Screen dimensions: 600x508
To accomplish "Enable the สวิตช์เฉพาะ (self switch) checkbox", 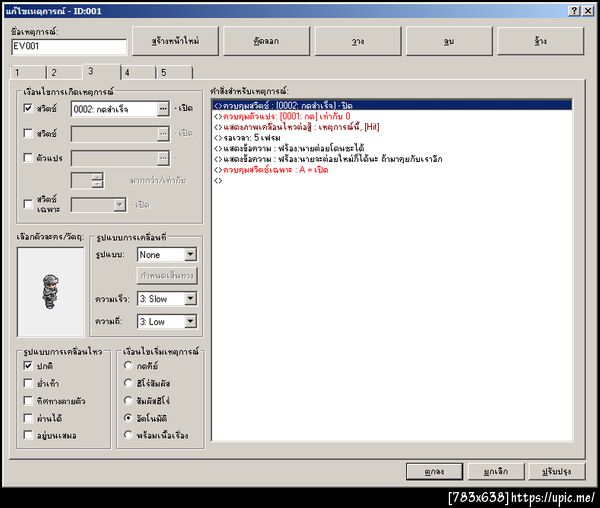I will pos(28,204).
